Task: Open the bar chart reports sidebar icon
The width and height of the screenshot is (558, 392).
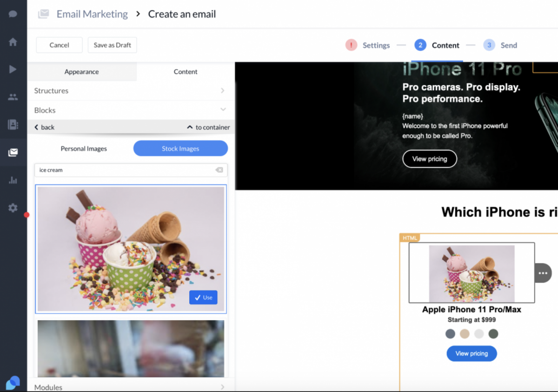Action: pyautogui.click(x=13, y=180)
